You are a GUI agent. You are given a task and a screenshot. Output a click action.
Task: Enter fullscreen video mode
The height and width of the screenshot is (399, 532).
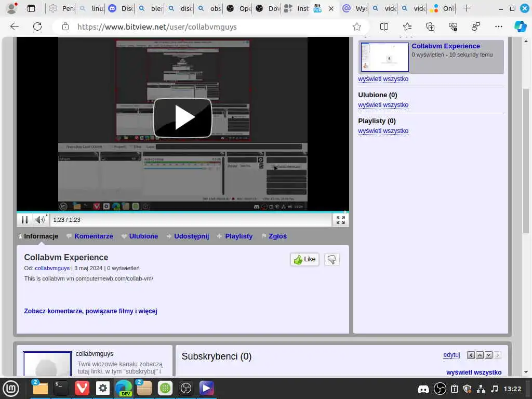(341, 220)
